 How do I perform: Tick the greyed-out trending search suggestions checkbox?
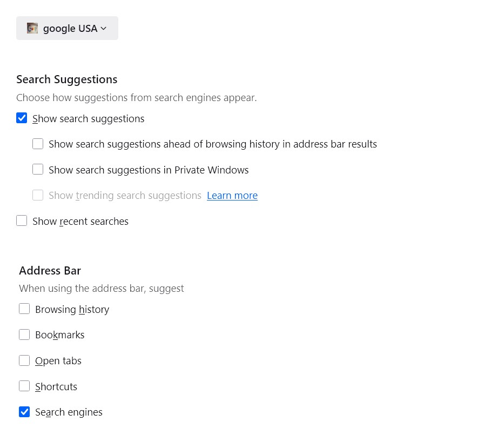pos(38,195)
